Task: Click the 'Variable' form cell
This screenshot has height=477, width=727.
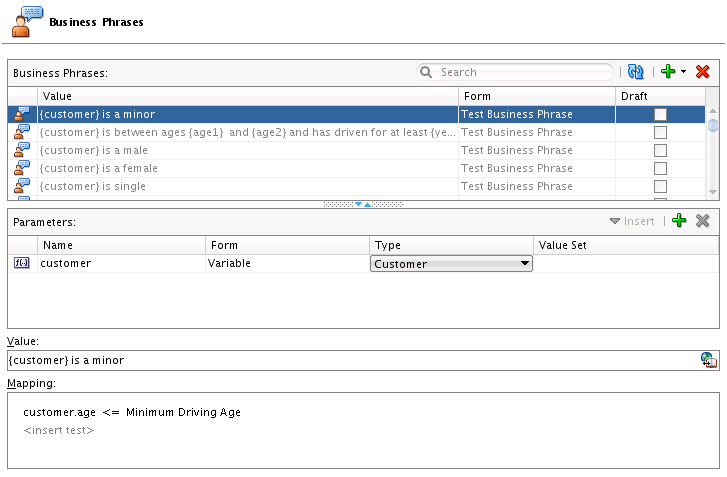Action: (x=287, y=263)
